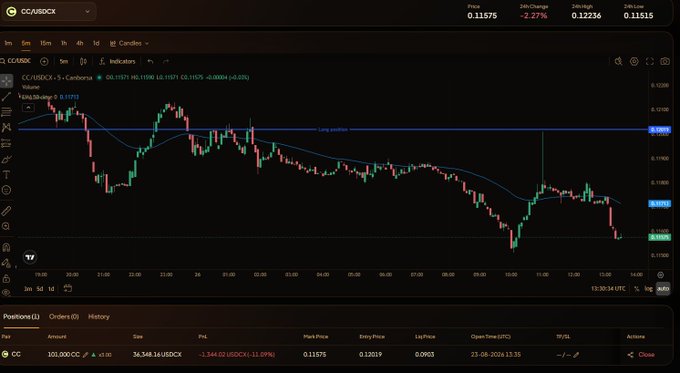This screenshot has height=373, width=680.
Task: Select the text annotation tool
Action: pyautogui.click(x=7, y=175)
